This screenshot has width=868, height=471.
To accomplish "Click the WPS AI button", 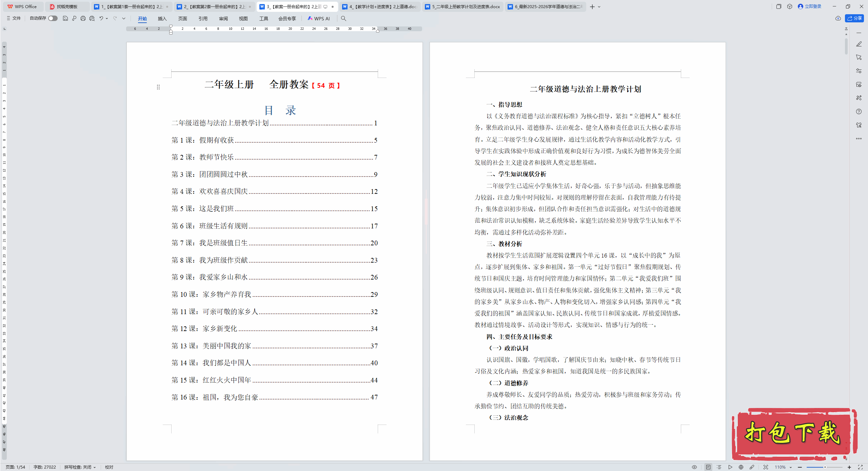I will click(x=319, y=18).
